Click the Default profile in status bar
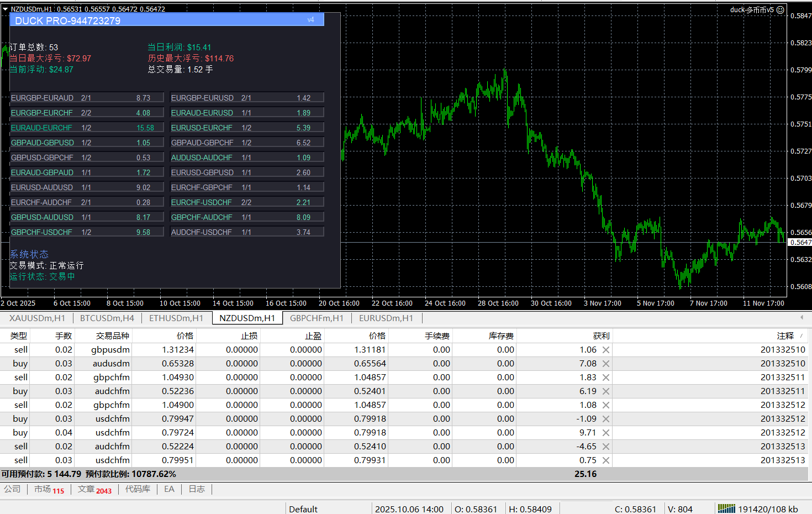812x514 pixels. 303,509
